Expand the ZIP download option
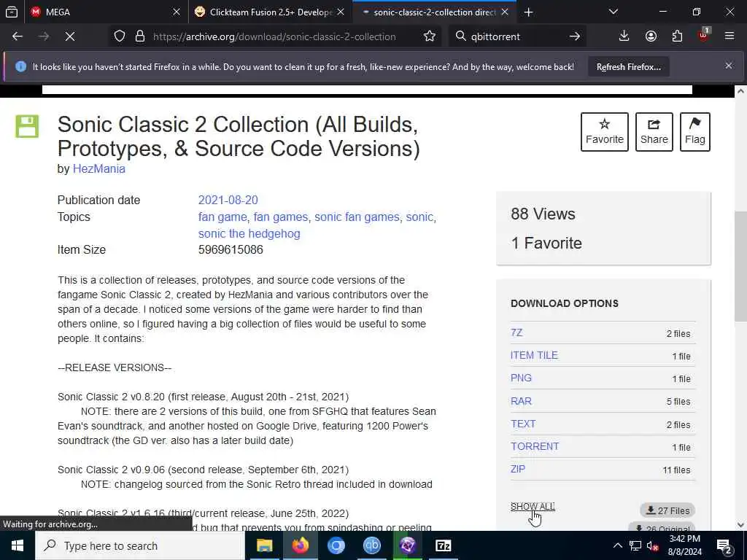This screenshot has height=560, width=747. pyautogui.click(x=518, y=469)
